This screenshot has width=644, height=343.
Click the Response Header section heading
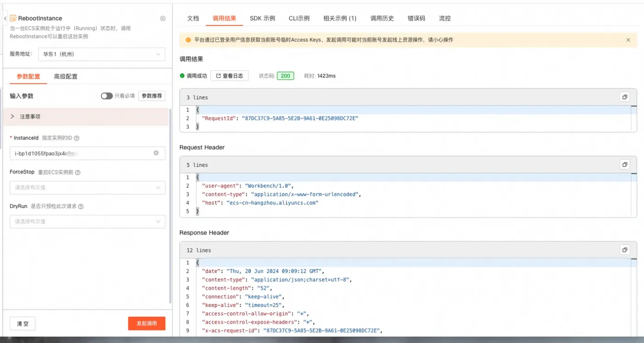tap(204, 233)
